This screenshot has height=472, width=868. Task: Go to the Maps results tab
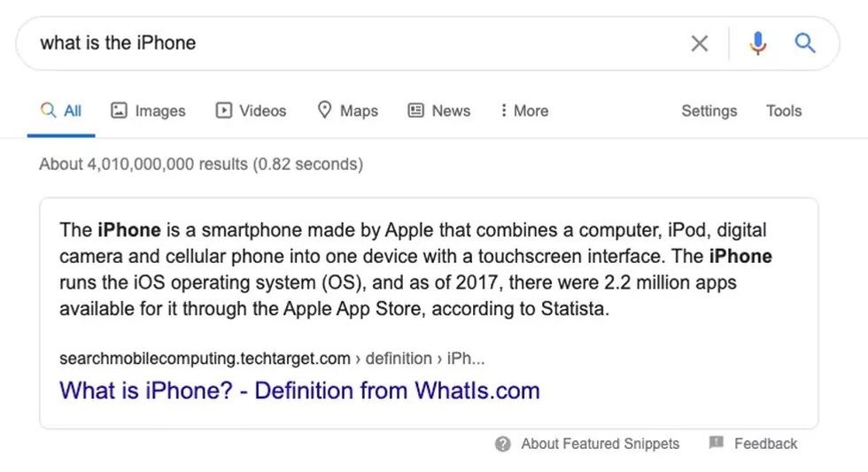pyautogui.click(x=348, y=111)
